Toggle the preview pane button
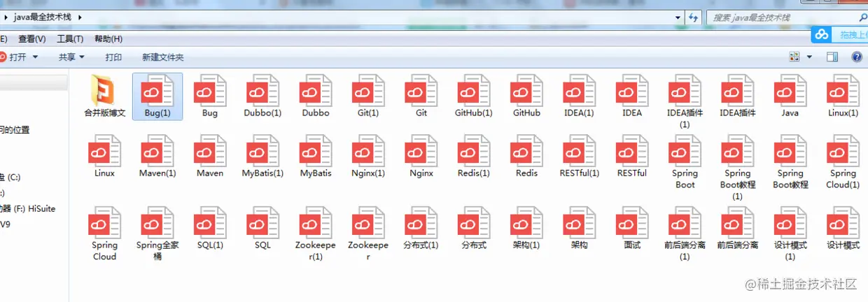The height and width of the screenshot is (302, 868). click(832, 57)
